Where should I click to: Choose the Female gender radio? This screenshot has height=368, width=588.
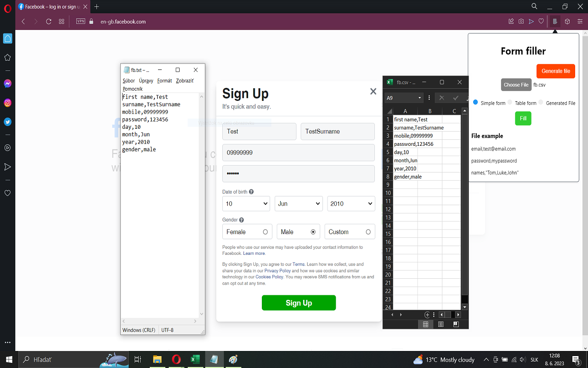[266, 232]
